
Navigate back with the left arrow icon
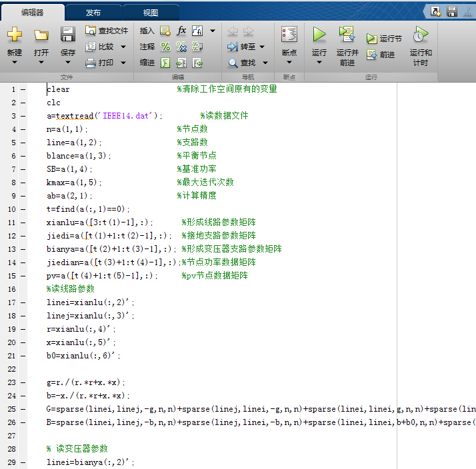coord(233,31)
